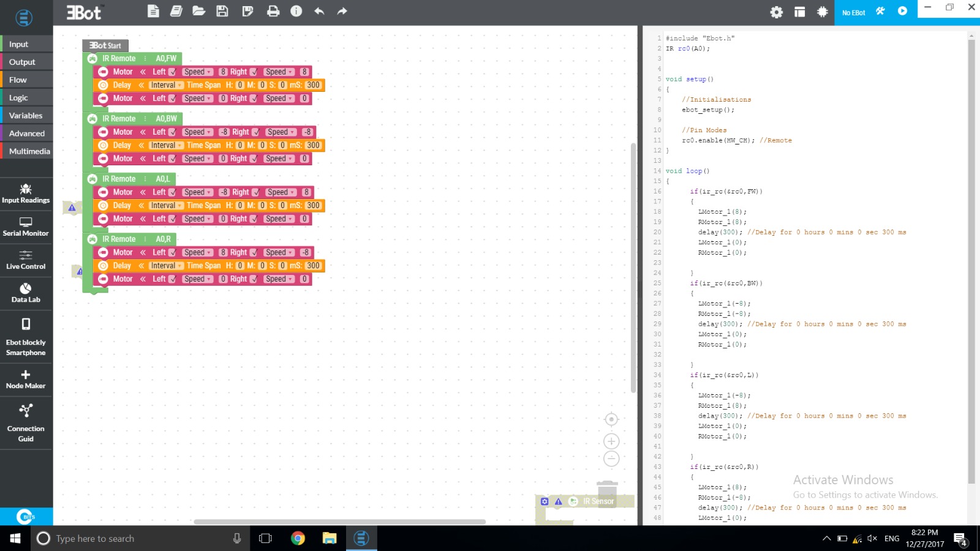980x551 pixels.
Task: Redo the action with the right arrow
Action: click(x=342, y=11)
